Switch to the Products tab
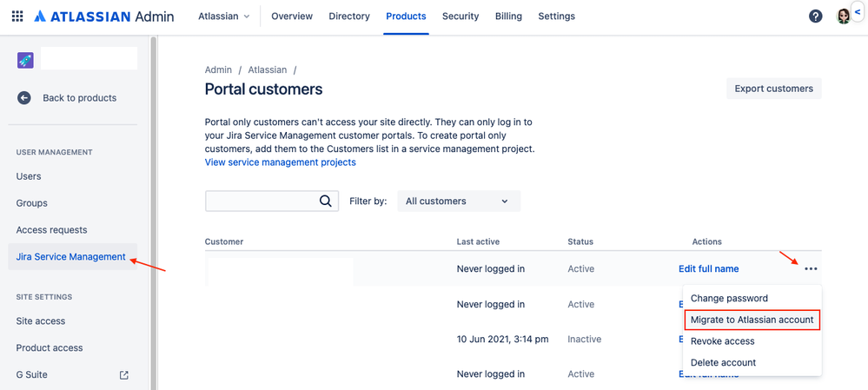Image resolution: width=868 pixels, height=390 pixels. pos(406,17)
